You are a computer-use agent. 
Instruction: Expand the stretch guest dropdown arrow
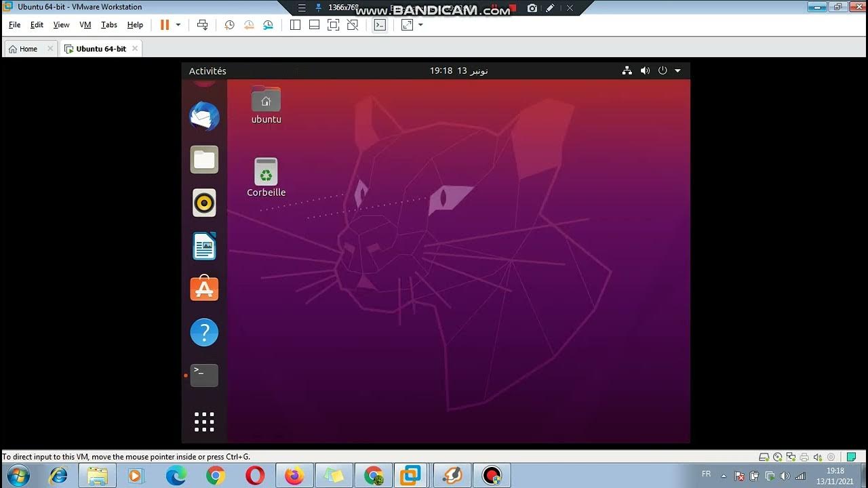420,25
